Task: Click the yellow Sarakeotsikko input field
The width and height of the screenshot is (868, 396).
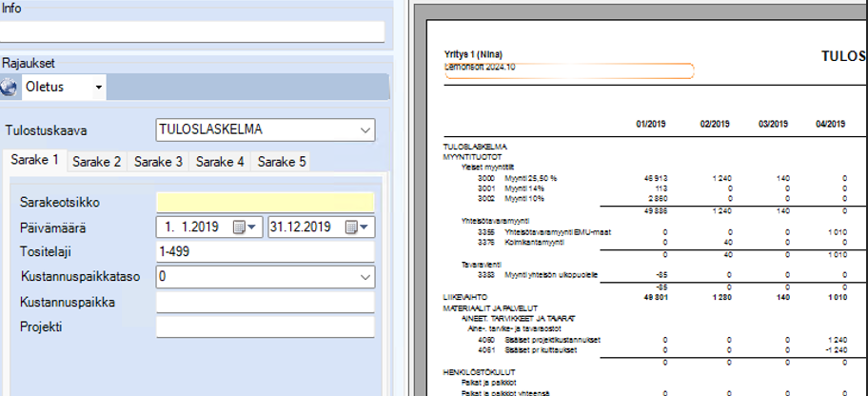Action: (x=265, y=203)
